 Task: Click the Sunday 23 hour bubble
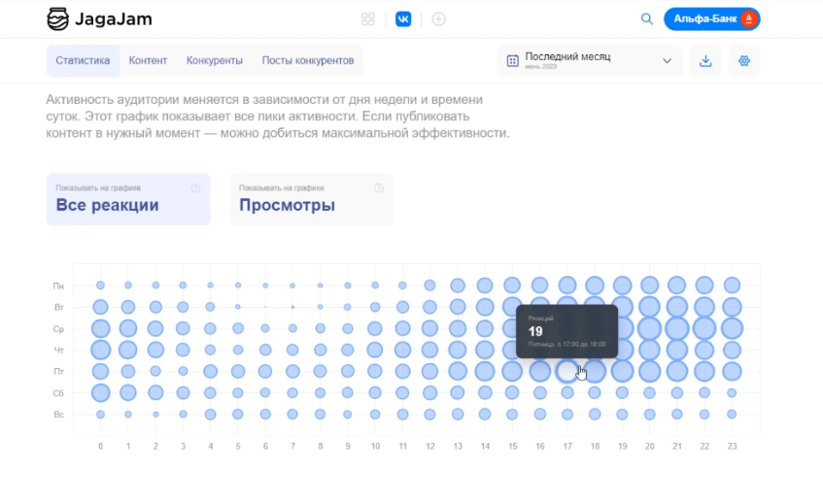click(x=732, y=415)
